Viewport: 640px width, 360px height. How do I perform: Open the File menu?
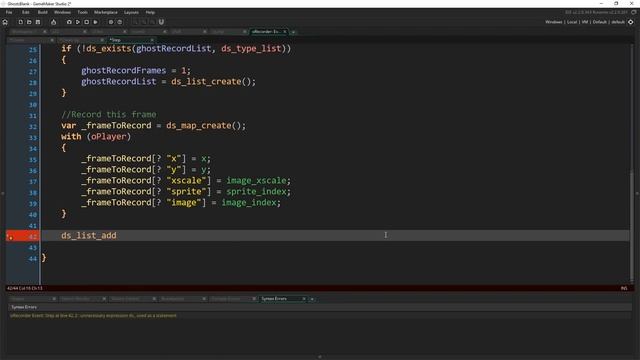(9, 12)
